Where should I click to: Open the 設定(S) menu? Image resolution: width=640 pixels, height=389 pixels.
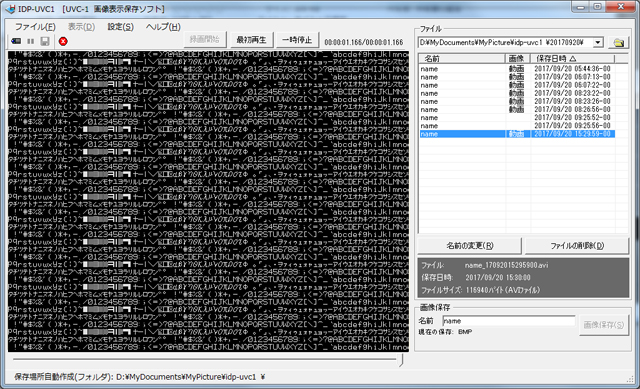tap(120, 27)
